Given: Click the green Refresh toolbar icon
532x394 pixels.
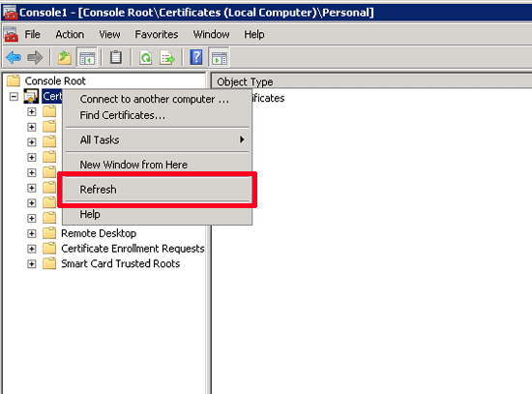Looking at the screenshot, I should (x=146, y=57).
